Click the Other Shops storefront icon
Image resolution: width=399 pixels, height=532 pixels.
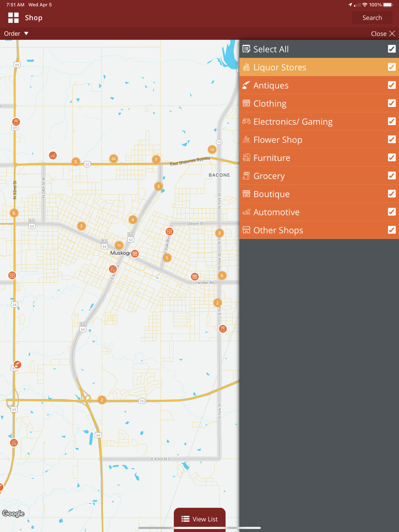click(247, 230)
